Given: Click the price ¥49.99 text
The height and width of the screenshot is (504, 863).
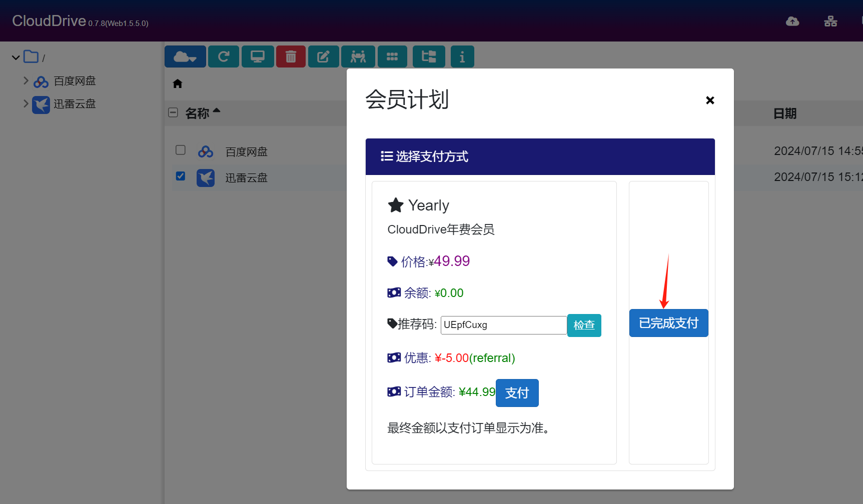Looking at the screenshot, I should pyautogui.click(x=449, y=261).
